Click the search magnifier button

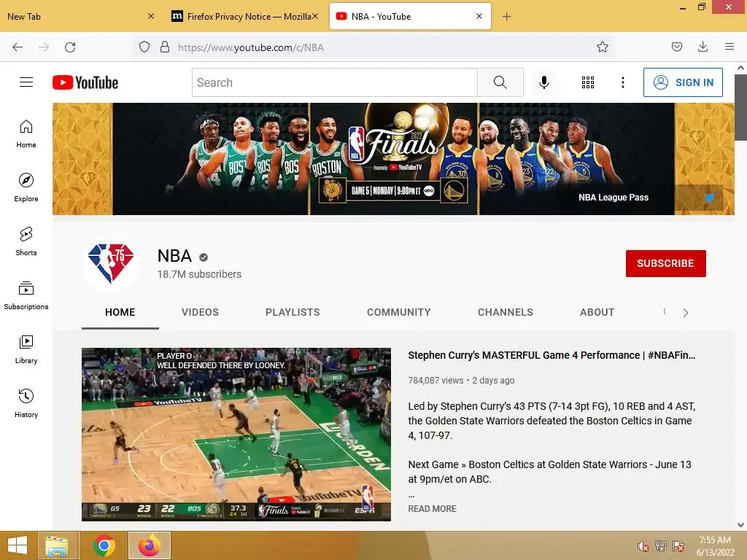tap(500, 82)
